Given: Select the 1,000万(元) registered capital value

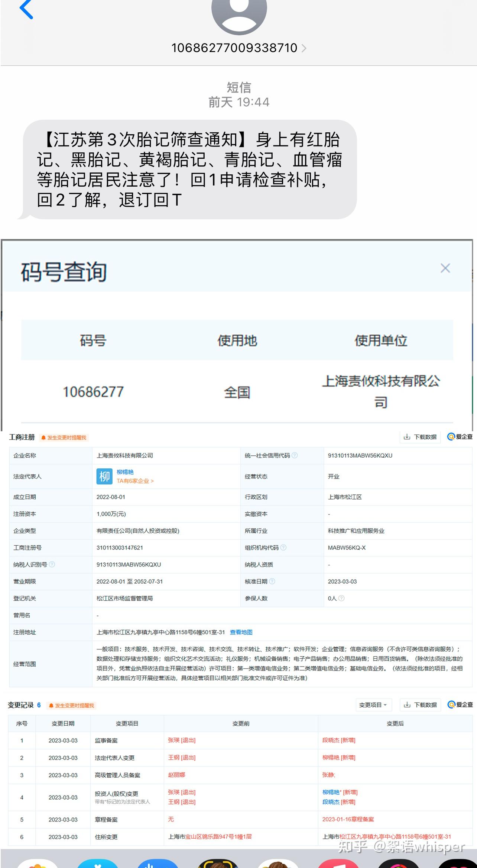Looking at the screenshot, I should point(111,514).
